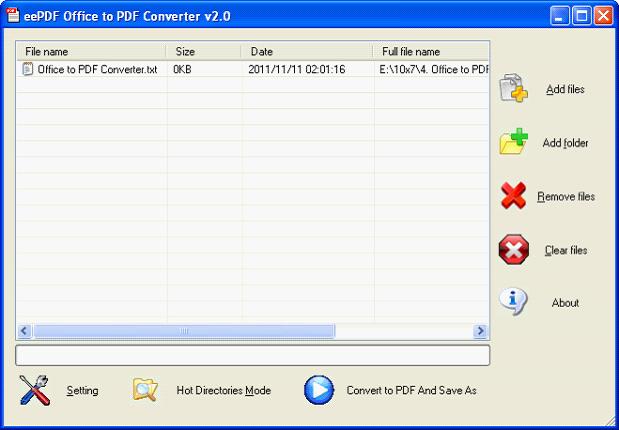Click the horizontal scrollbar right arrow
This screenshot has height=430, width=619.
click(480, 331)
